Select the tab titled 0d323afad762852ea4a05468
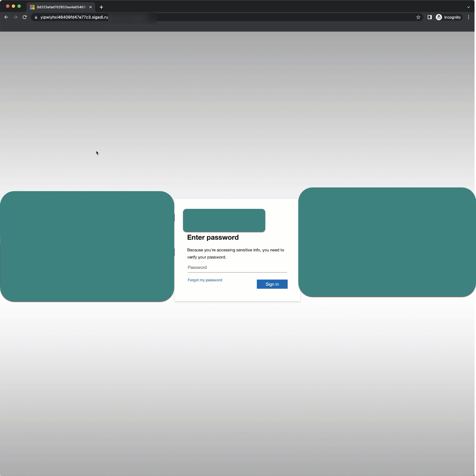The height and width of the screenshot is (476, 476). pos(61,7)
